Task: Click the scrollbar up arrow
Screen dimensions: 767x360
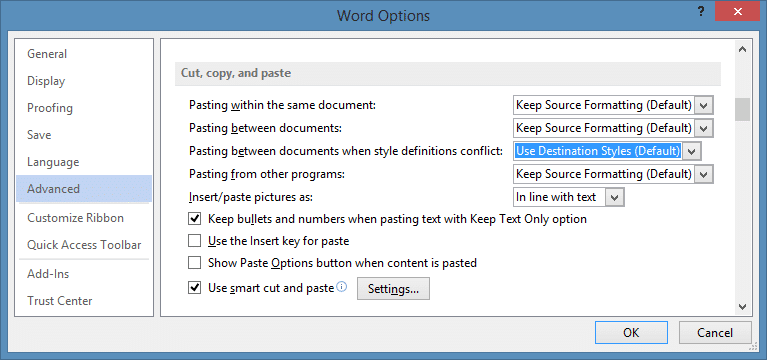Action: (x=742, y=49)
